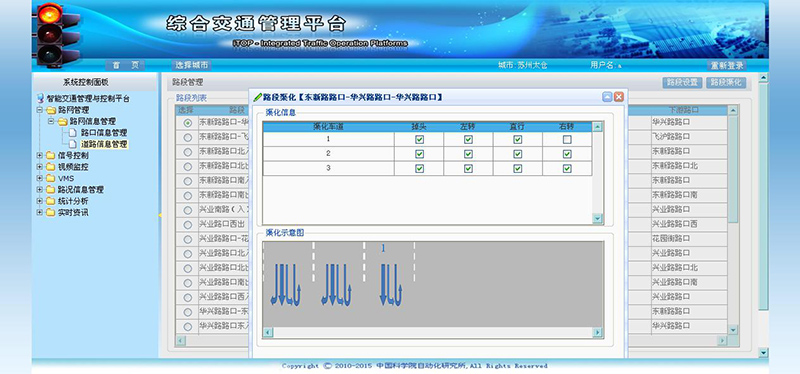The image size is (800, 374).
Task: Enable 右转 checkbox for lane 1
Action: click(x=567, y=139)
